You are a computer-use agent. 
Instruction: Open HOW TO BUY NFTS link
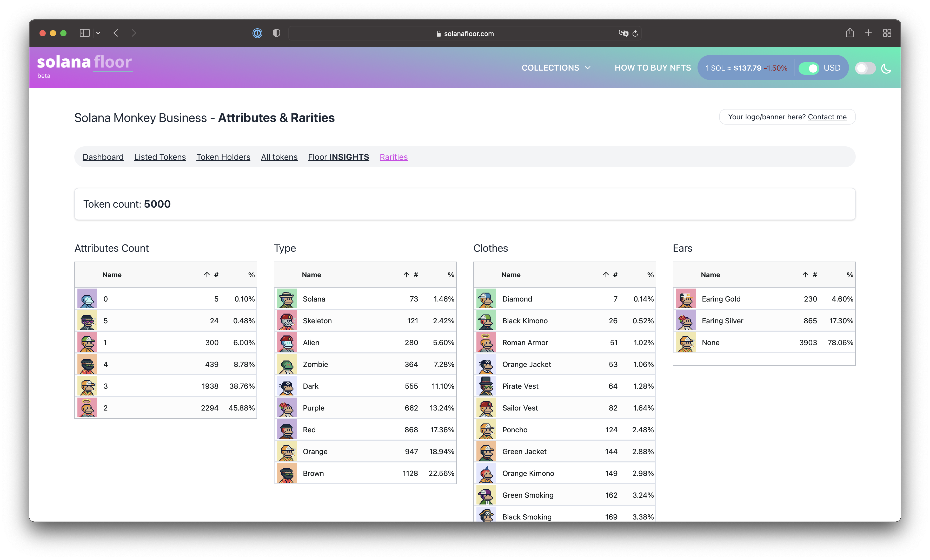[653, 68]
